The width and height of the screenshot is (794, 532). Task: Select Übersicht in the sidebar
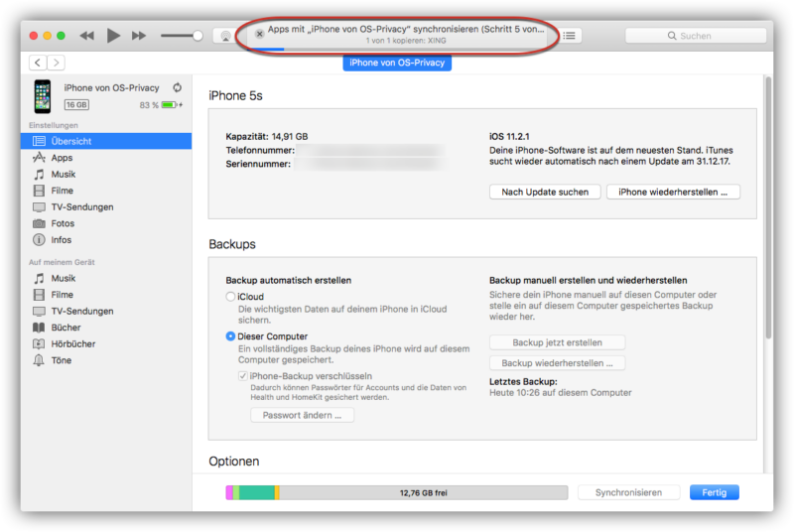pyautogui.click(x=106, y=141)
